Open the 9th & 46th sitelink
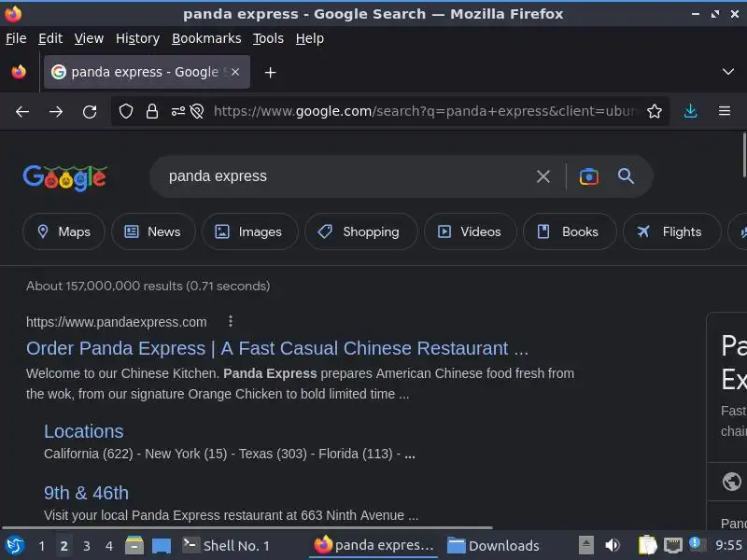The height and width of the screenshot is (560, 747). tap(86, 494)
